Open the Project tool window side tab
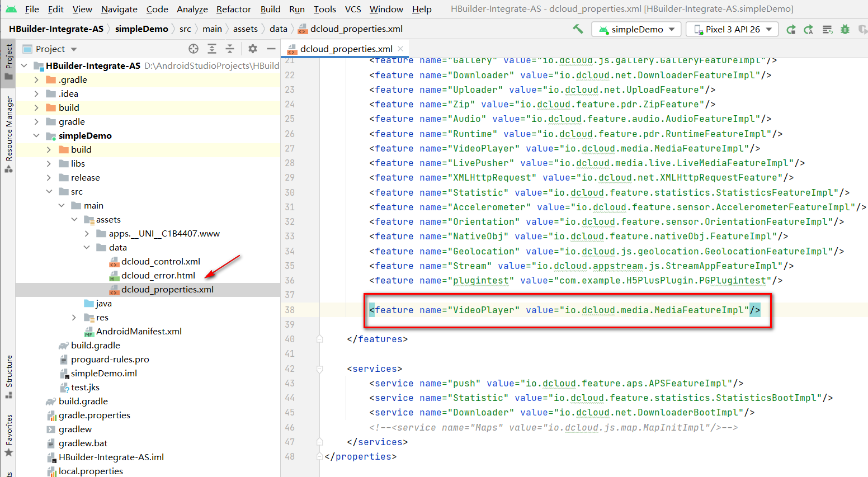 click(x=8, y=62)
